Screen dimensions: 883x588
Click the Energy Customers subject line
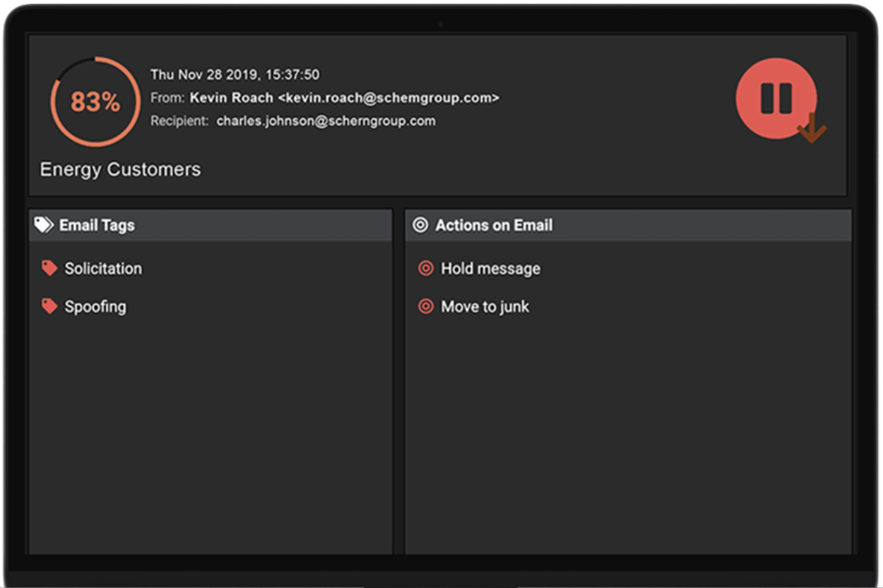click(120, 169)
